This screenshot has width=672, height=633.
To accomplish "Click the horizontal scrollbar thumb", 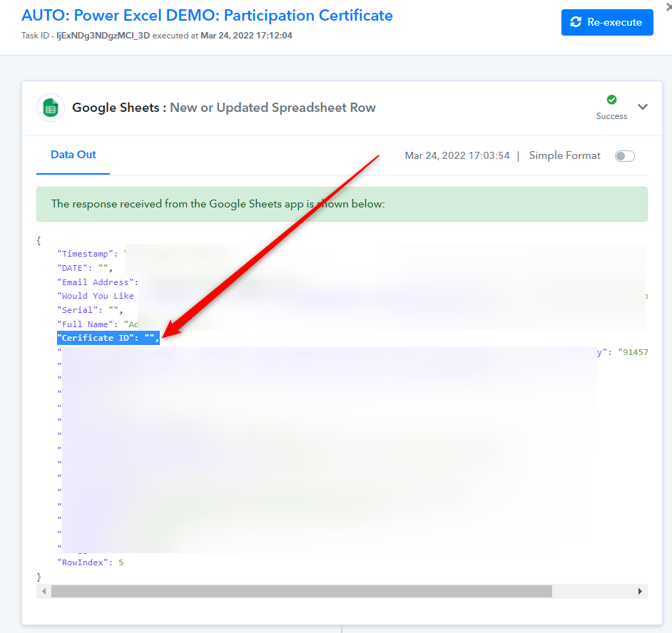I will (302, 592).
